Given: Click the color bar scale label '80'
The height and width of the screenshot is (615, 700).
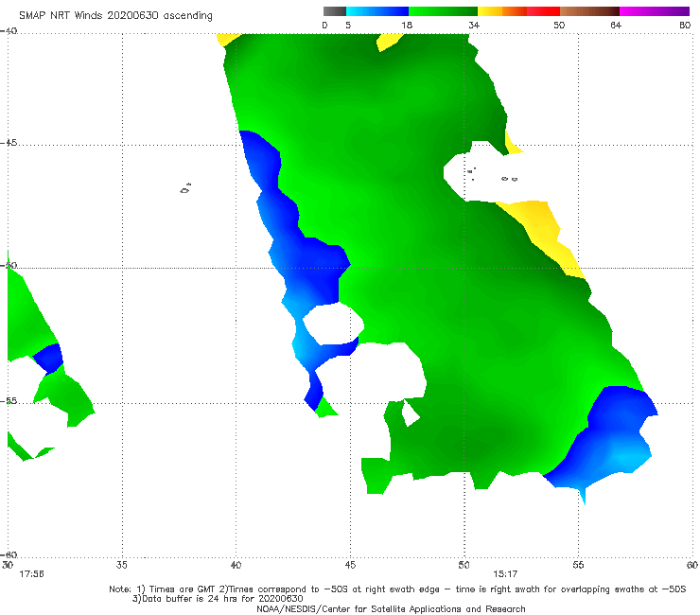Looking at the screenshot, I should [685, 25].
